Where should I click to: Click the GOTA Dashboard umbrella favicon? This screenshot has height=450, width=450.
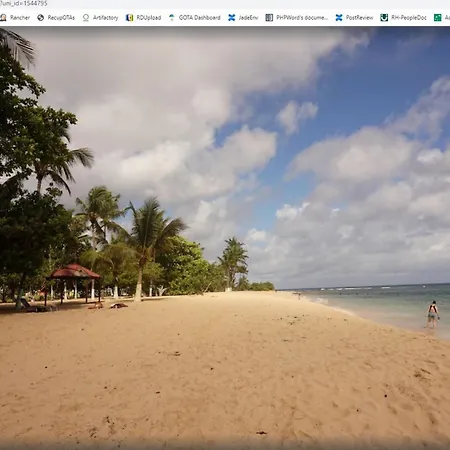172,18
